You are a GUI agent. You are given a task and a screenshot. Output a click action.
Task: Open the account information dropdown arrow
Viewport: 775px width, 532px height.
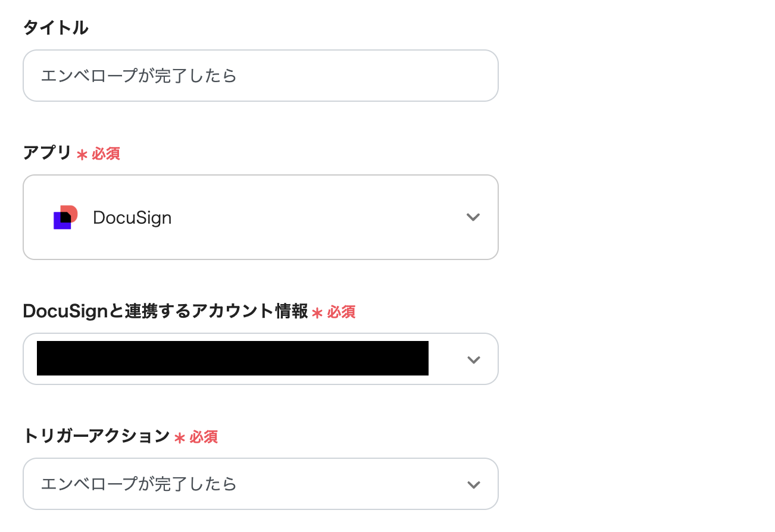click(x=473, y=359)
